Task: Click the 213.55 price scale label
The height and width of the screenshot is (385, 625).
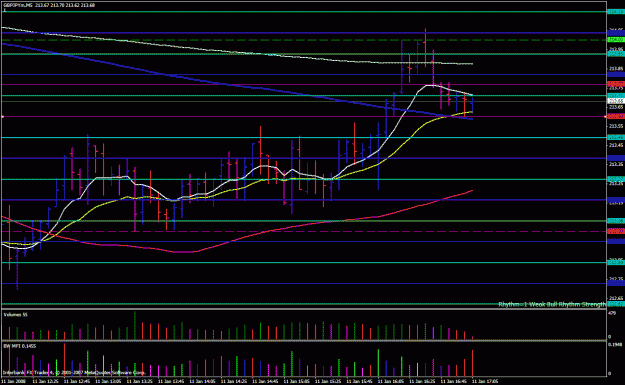Action: click(616, 126)
